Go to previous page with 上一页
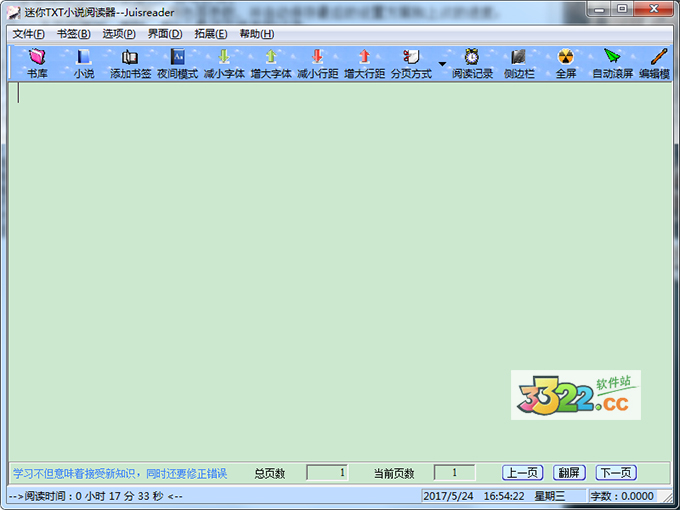This screenshot has width=680, height=510. pos(523,472)
